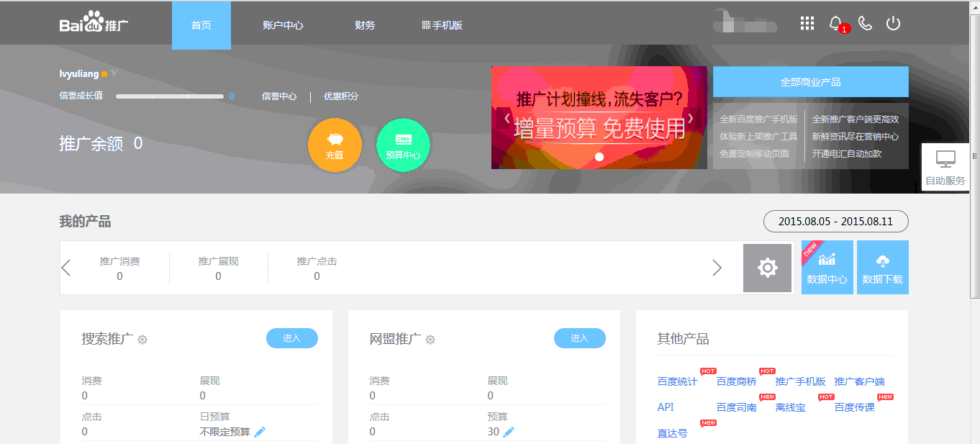Expand account dropdown next to lvyuliang
The width and height of the screenshot is (980, 444).
(114, 73)
